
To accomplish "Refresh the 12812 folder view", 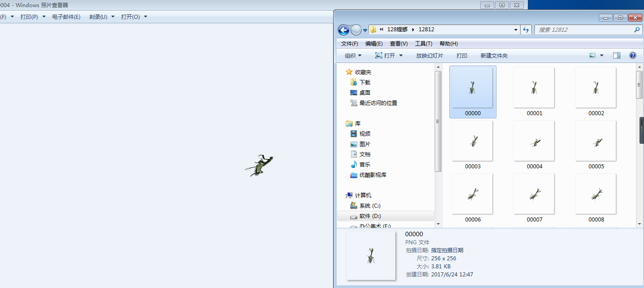I will pos(526,30).
